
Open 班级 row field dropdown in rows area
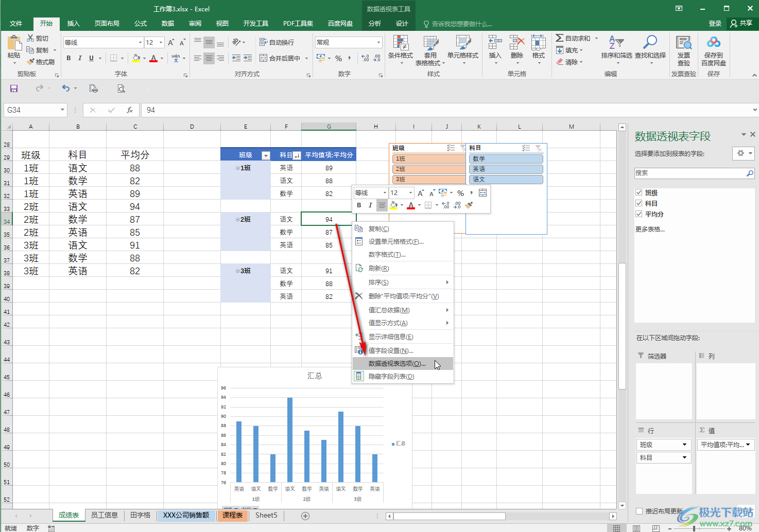coord(684,445)
